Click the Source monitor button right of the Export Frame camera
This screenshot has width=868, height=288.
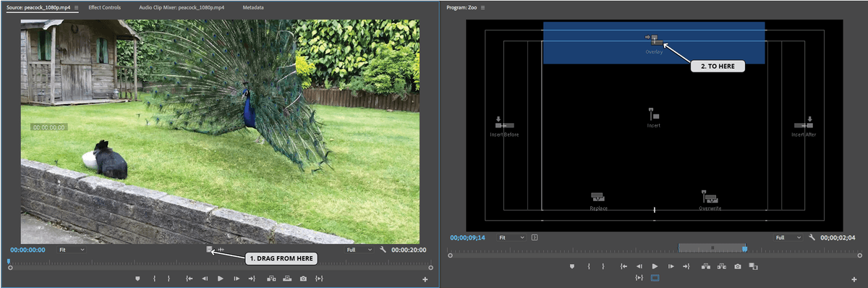(319, 278)
